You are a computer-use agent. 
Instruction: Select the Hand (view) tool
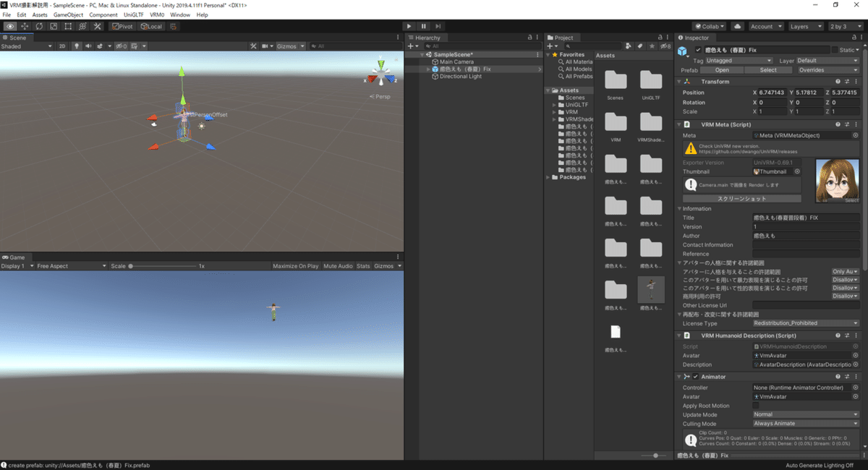click(x=9, y=26)
